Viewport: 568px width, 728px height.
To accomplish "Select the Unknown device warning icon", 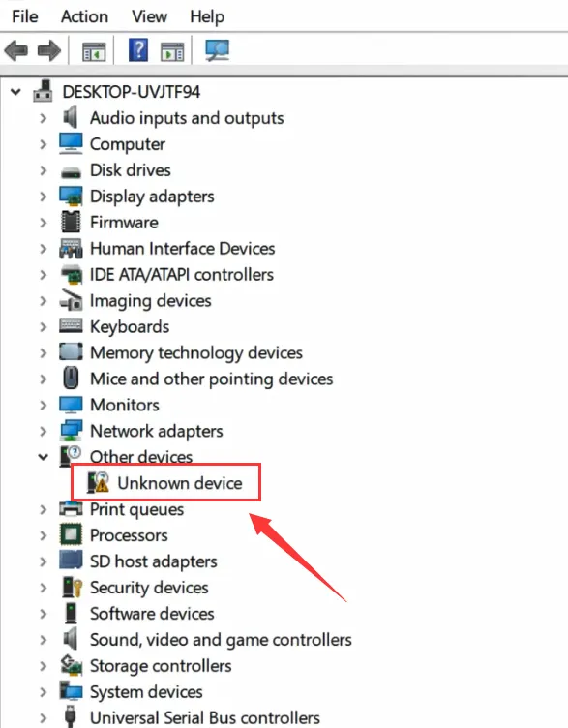I will (99, 482).
